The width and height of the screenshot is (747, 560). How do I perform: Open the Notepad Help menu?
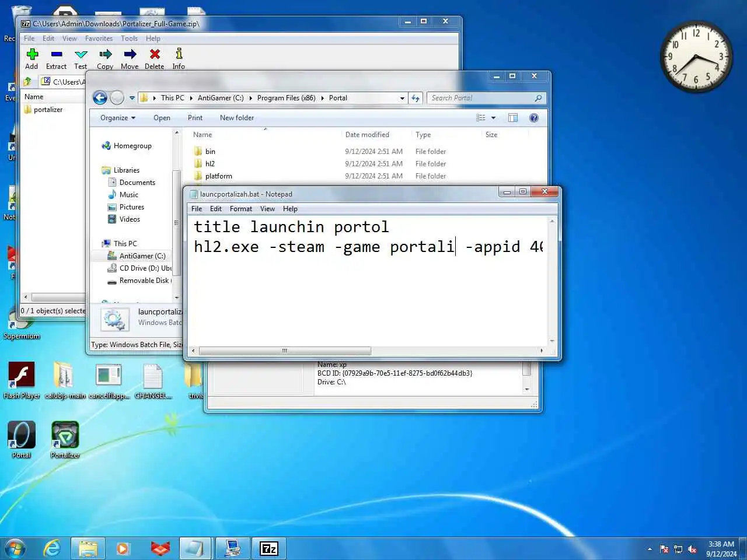click(x=290, y=209)
